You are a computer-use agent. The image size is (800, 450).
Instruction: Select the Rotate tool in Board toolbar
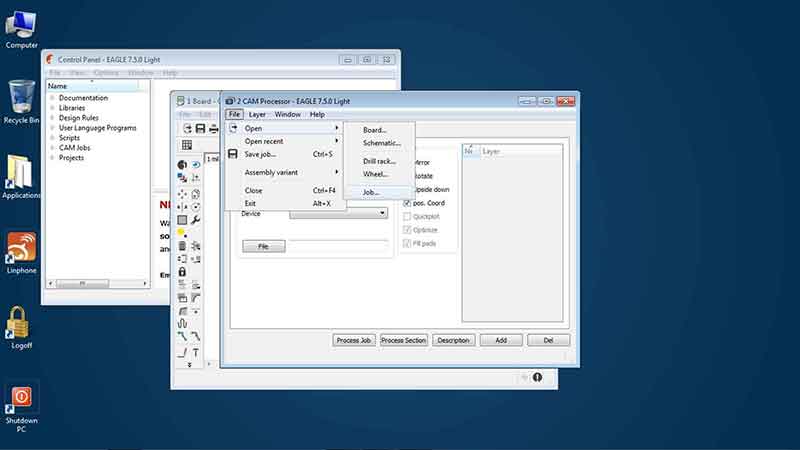196,207
